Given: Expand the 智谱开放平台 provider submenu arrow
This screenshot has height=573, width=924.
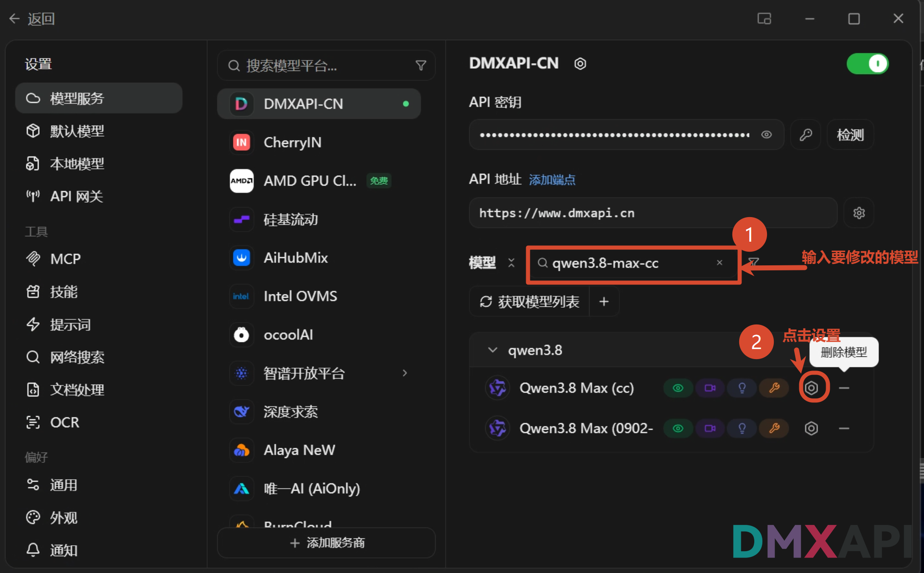Looking at the screenshot, I should [x=405, y=373].
